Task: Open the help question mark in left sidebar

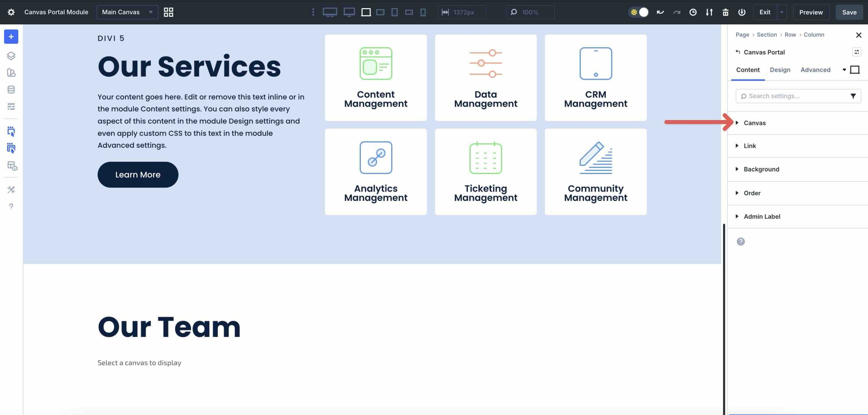Action: click(11, 206)
